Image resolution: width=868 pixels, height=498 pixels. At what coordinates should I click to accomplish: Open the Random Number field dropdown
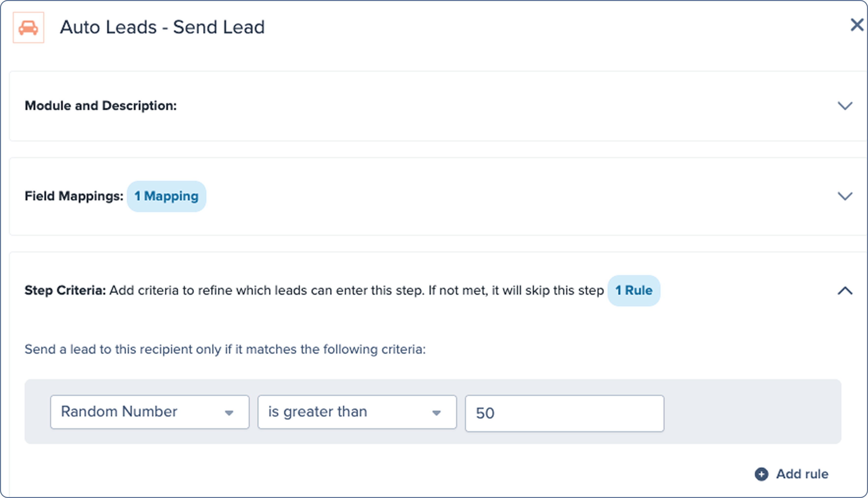tap(150, 412)
